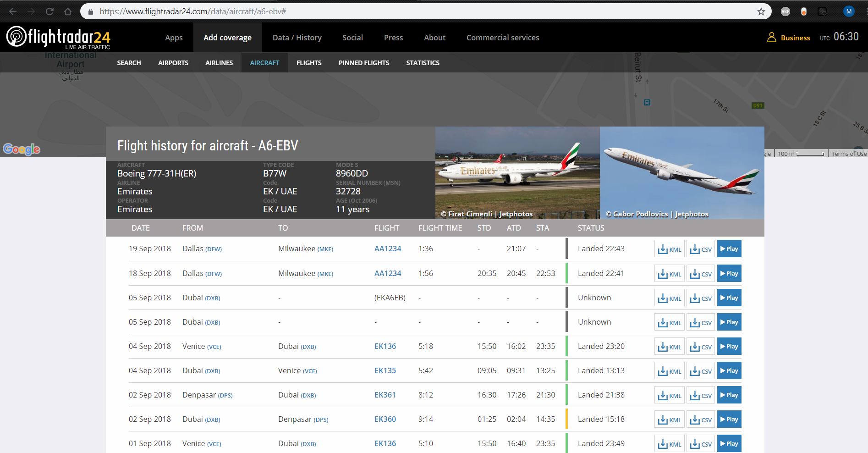
Task: Download KML for flight EK135
Action: 670,371
